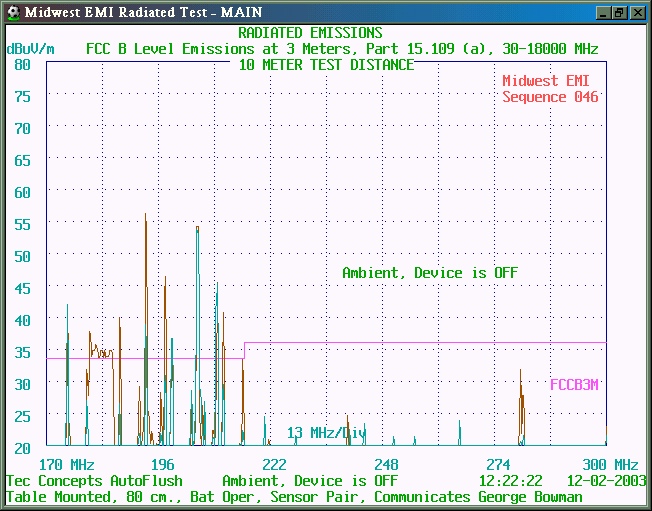
Task: Minimize the Midwest EMI Radiated Test window
Action: point(603,12)
